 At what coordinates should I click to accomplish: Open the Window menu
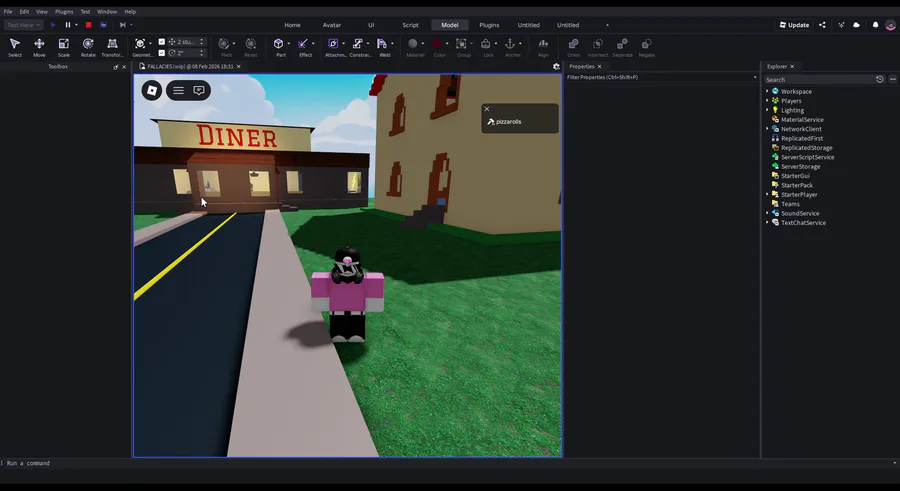click(x=107, y=11)
